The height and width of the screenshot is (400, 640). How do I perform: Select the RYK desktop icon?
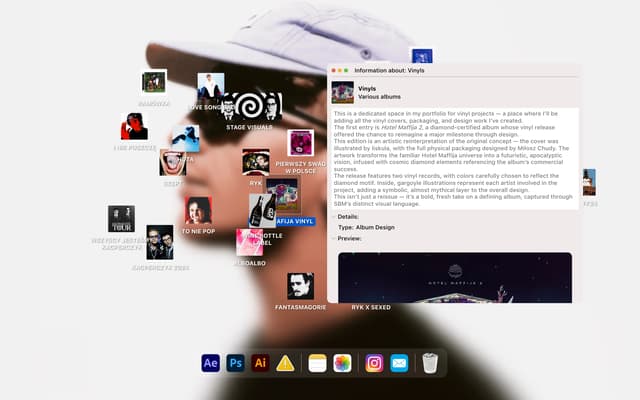tap(256, 162)
